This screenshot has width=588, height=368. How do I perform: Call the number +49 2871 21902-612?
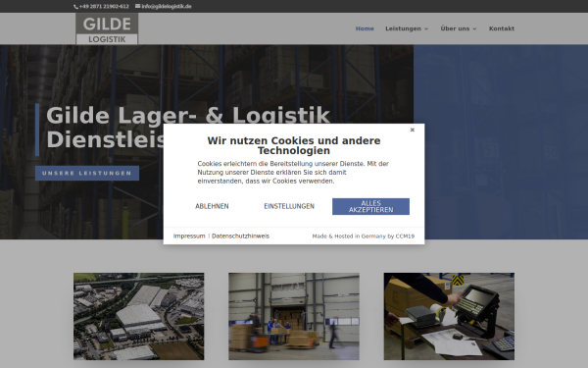(104, 7)
